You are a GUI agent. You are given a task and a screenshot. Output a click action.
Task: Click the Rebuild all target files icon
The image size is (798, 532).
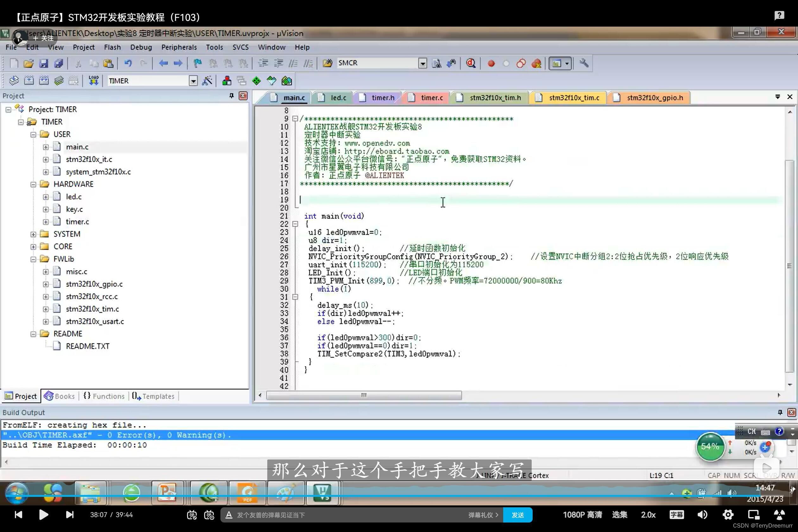click(x=44, y=80)
